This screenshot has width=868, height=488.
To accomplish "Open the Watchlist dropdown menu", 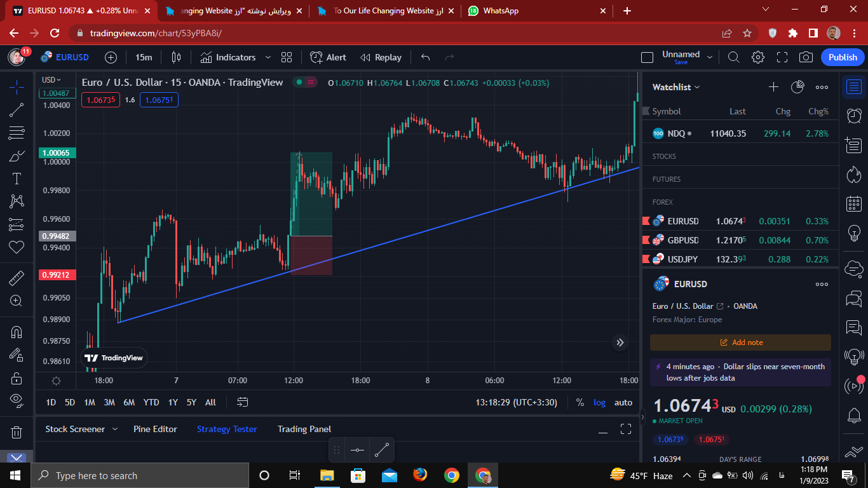I will tap(676, 87).
